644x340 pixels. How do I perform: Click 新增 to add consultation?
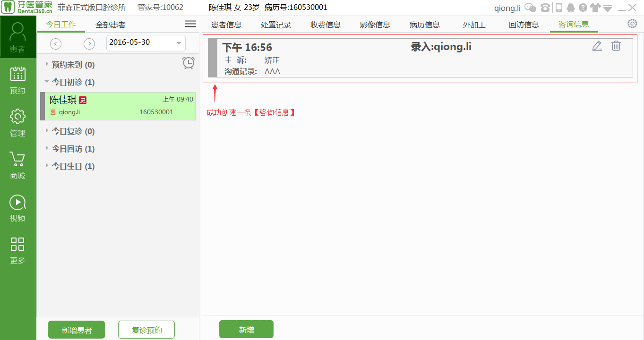tap(246, 329)
